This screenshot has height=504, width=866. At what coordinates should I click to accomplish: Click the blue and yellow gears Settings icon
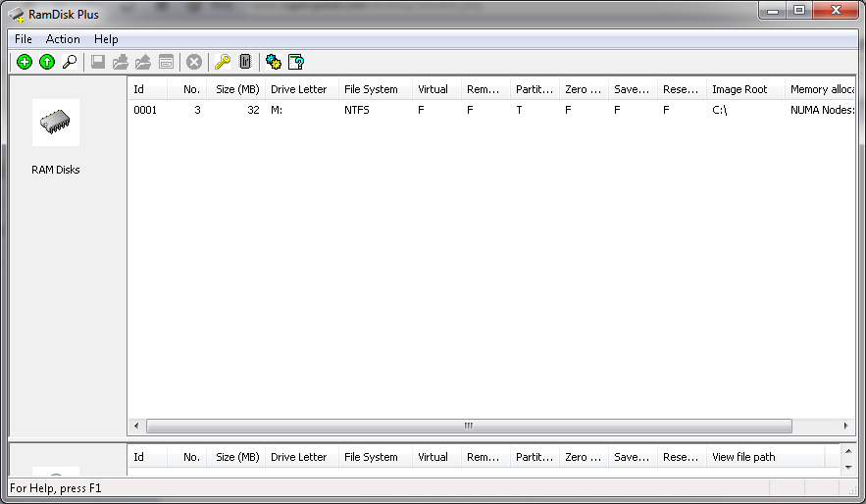pyautogui.click(x=274, y=62)
